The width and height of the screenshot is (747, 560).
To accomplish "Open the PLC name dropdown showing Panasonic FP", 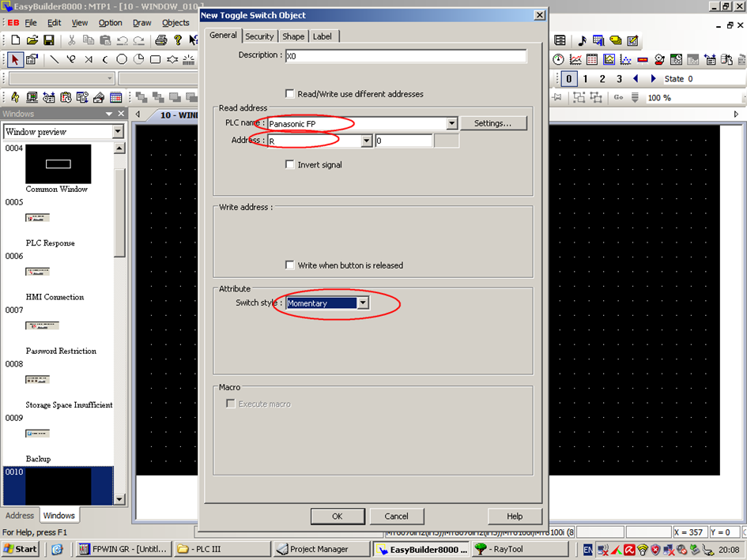I will coord(451,123).
